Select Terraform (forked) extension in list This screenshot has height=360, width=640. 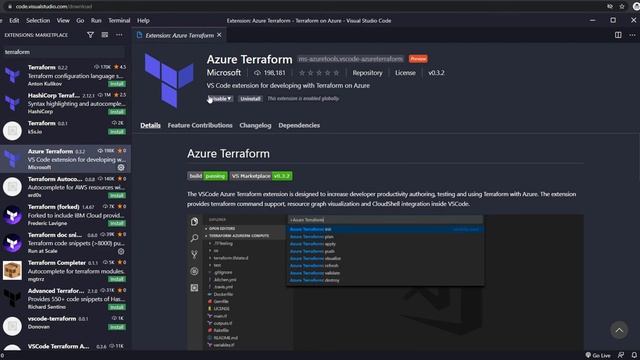click(x=65, y=215)
